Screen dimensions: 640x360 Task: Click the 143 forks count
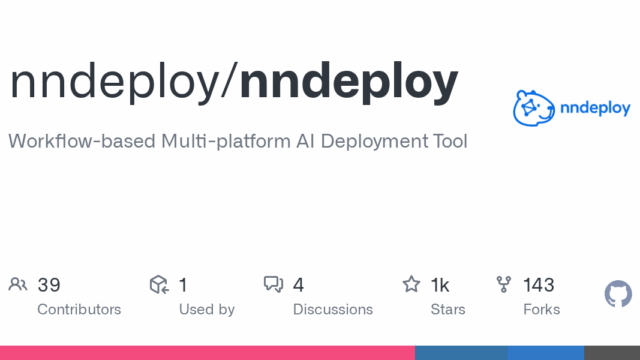pyautogui.click(x=539, y=285)
